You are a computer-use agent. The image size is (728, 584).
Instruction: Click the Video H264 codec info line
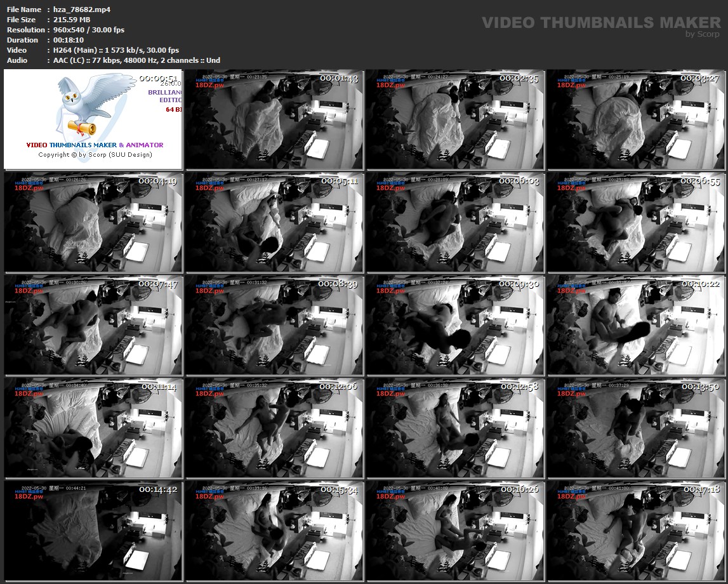[116, 50]
